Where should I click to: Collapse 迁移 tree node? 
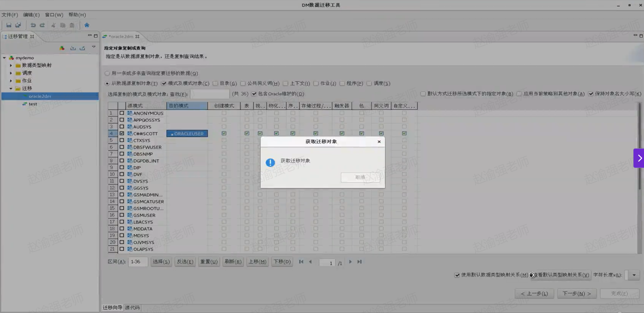click(x=11, y=88)
